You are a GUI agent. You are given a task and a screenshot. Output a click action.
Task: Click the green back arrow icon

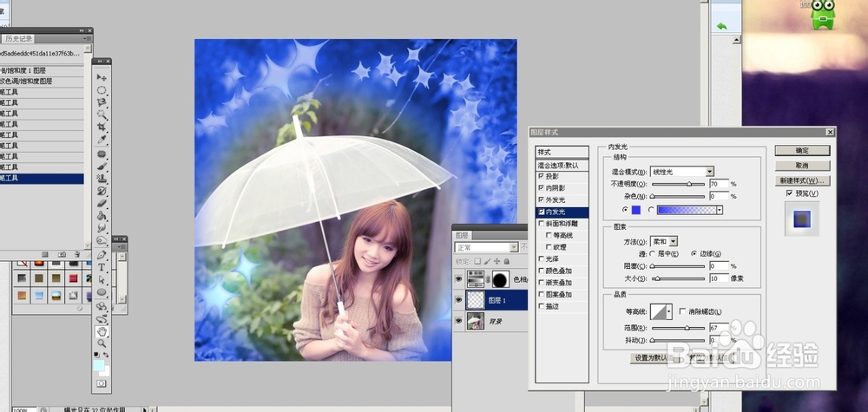pyautogui.click(x=721, y=26)
